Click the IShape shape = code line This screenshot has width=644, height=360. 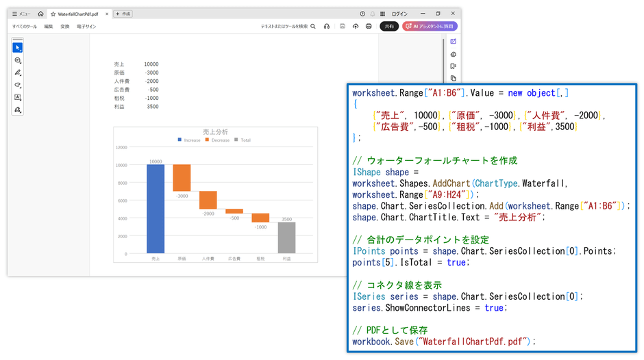385,172
